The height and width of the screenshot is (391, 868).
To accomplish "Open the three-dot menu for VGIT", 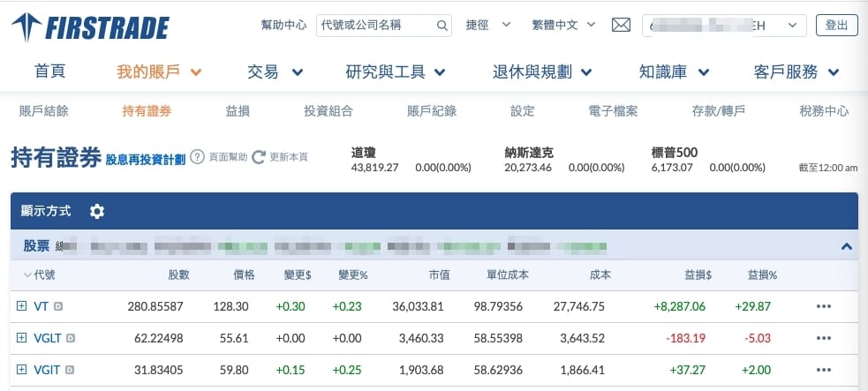I will click(824, 370).
